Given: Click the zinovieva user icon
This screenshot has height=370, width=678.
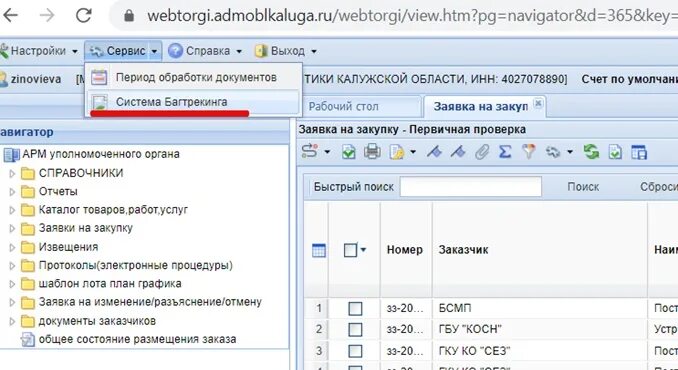Looking at the screenshot, I should point(3,79).
